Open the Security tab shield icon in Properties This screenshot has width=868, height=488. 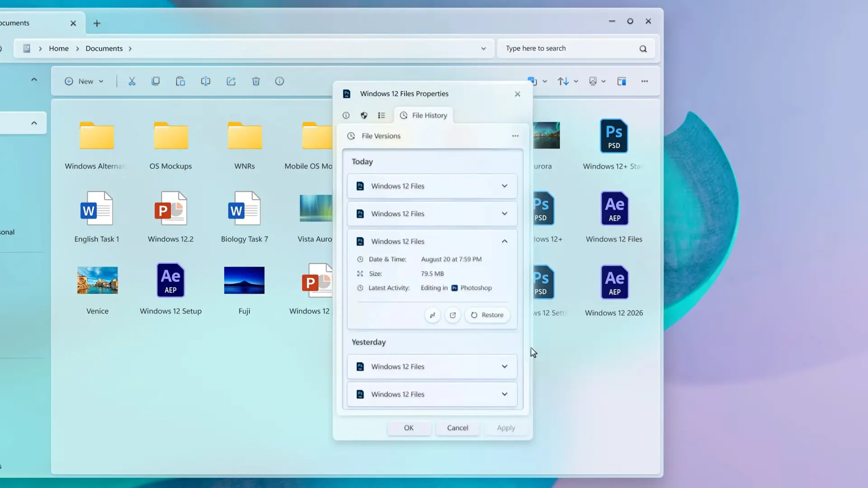point(363,115)
